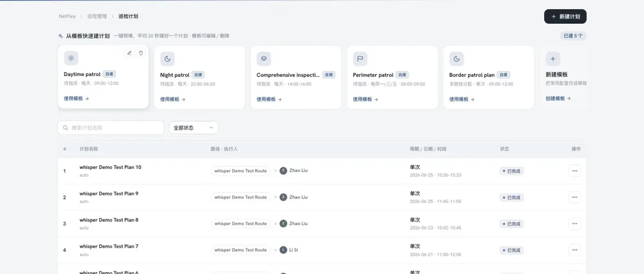Open whisper Demo Test Plan 10 name
The height and width of the screenshot is (274, 644).
click(110, 167)
